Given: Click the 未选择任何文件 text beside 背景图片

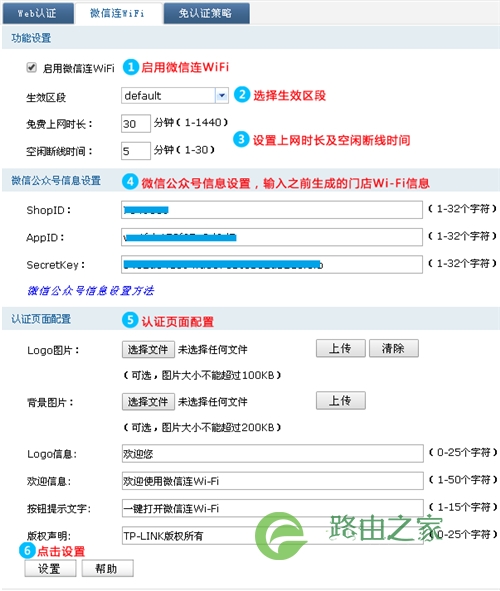Looking at the screenshot, I should coord(213,402).
